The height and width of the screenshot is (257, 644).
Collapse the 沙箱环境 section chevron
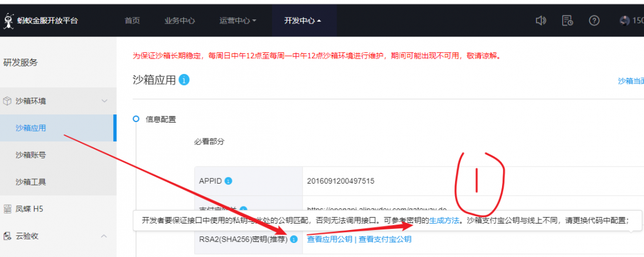(104, 101)
